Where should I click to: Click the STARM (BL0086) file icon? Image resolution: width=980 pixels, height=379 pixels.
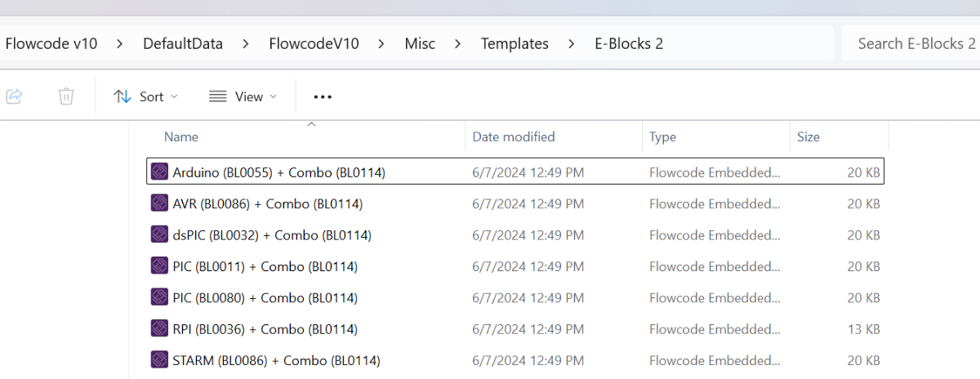(159, 360)
